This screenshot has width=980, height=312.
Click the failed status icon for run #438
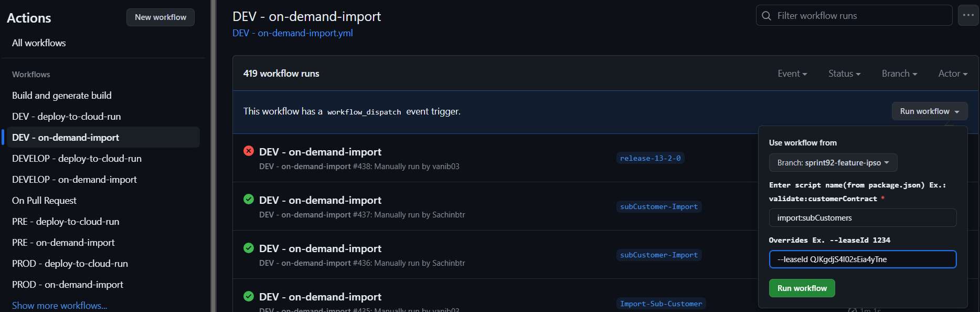(x=249, y=151)
